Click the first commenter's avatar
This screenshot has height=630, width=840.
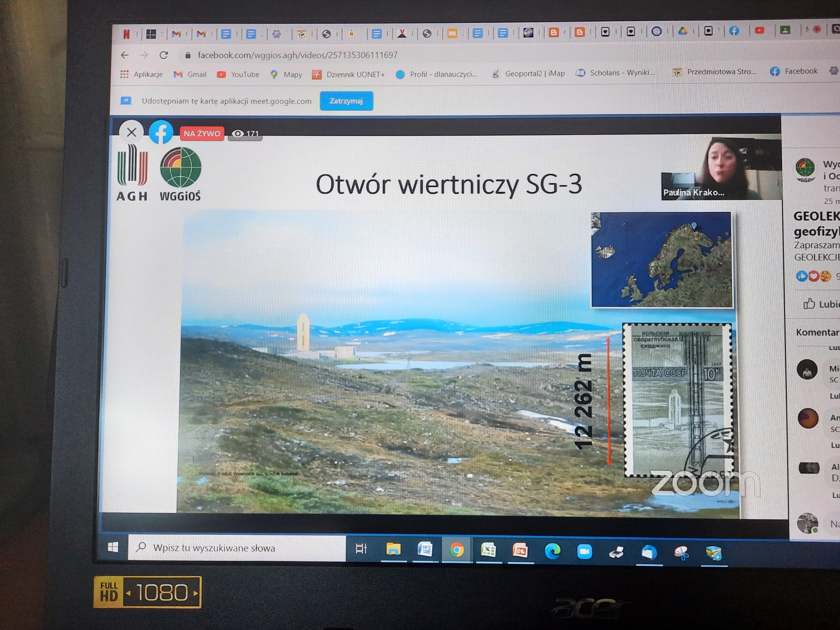(807, 369)
